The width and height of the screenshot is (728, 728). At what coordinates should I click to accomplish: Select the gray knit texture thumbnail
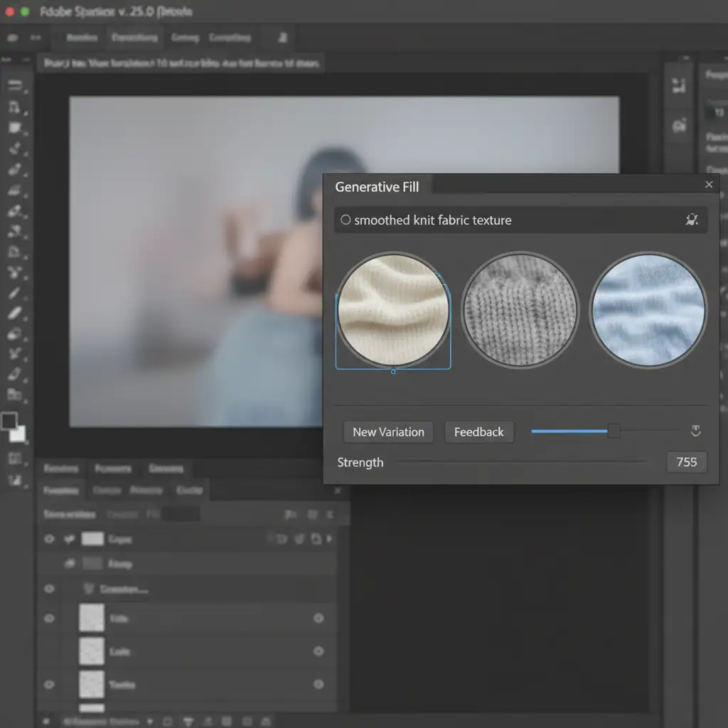520,310
